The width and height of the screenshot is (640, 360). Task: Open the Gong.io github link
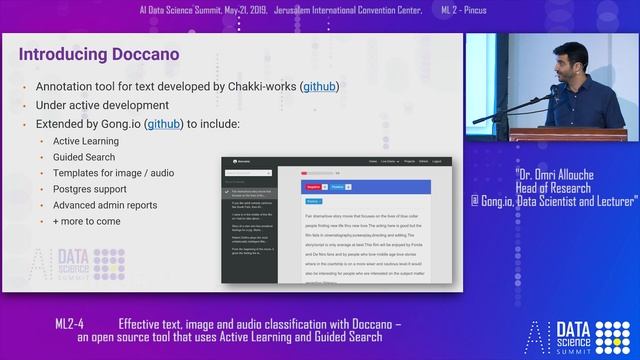coord(164,124)
